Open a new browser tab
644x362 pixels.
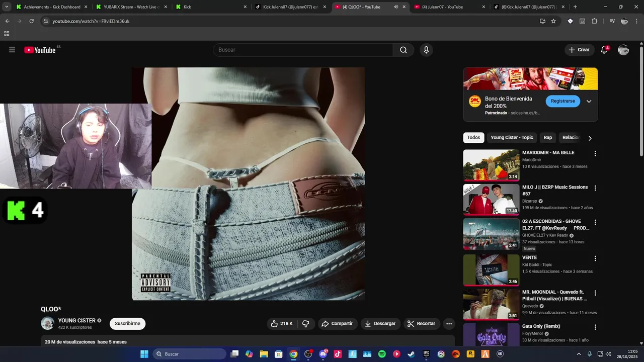pyautogui.click(x=575, y=7)
